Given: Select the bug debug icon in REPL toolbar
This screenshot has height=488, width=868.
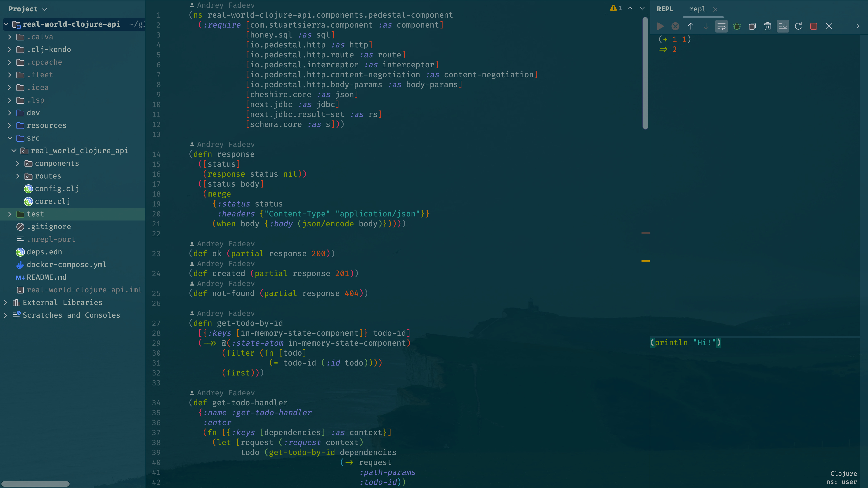Looking at the screenshot, I should pos(737,26).
